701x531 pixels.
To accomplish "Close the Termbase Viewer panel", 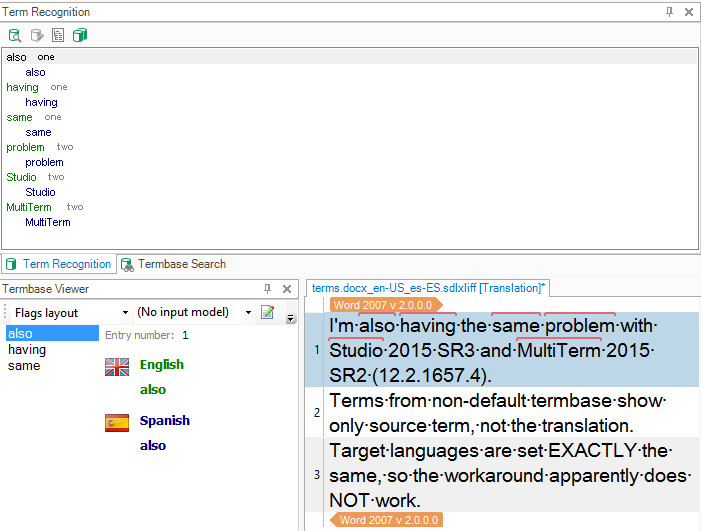I will (287, 289).
